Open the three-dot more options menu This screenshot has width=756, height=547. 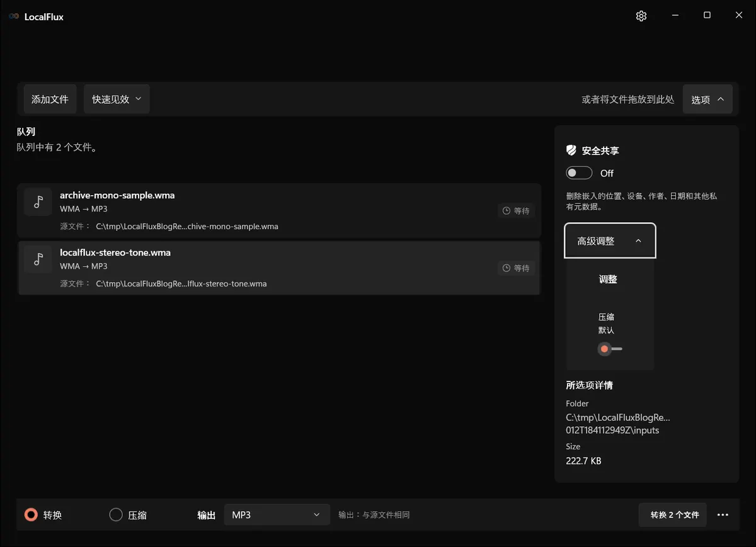[723, 515]
